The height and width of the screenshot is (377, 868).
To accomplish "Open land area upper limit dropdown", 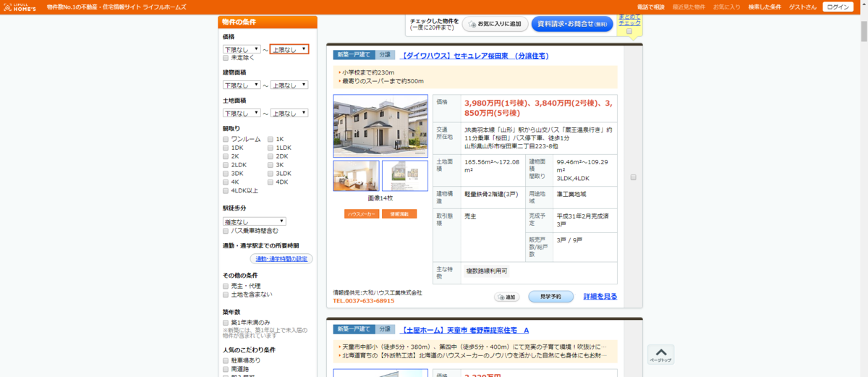I will coord(289,114).
